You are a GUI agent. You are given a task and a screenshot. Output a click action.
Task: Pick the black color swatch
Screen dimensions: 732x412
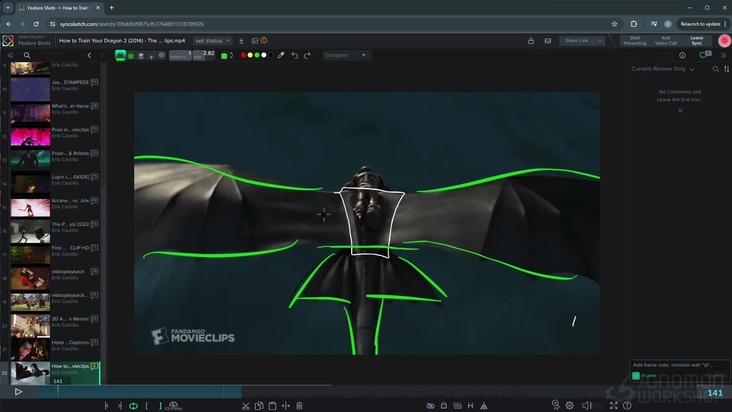(x=271, y=55)
